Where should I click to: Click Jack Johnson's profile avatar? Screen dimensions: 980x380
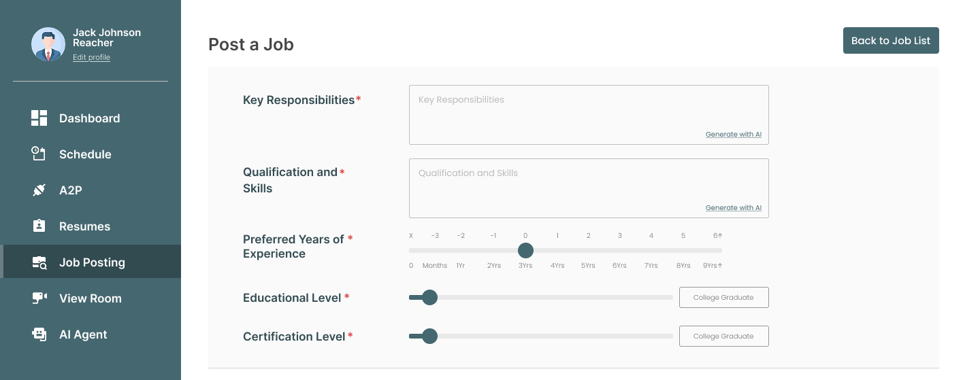coord(48,45)
